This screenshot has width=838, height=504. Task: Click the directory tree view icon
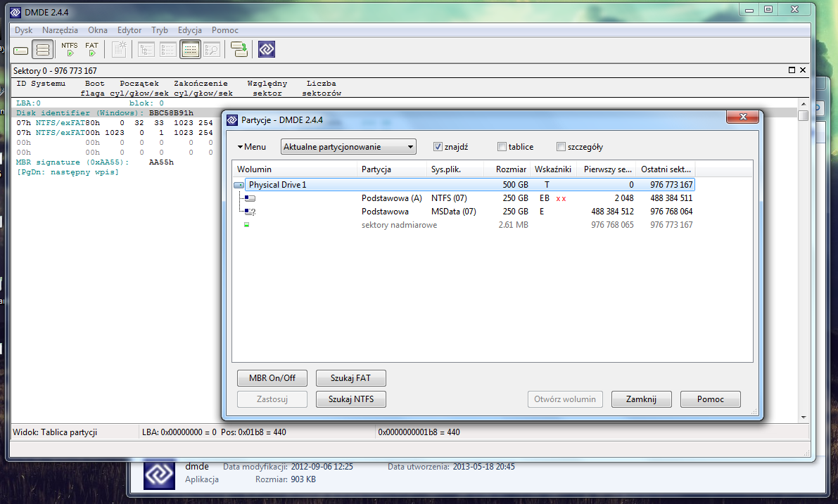pos(146,50)
